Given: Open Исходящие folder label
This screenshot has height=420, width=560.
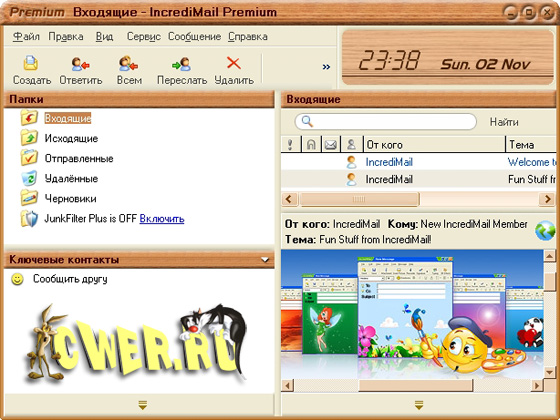Looking at the screenshot, I should 71,138.
